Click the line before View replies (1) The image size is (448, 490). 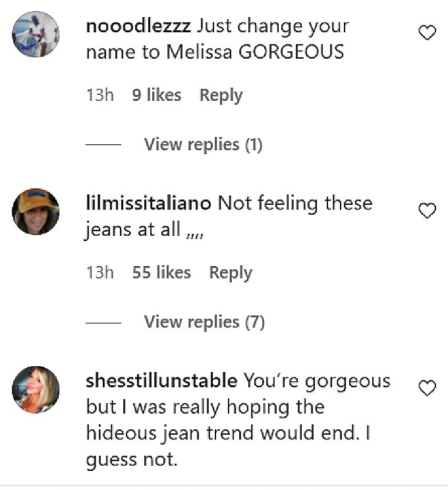(103, 145)
